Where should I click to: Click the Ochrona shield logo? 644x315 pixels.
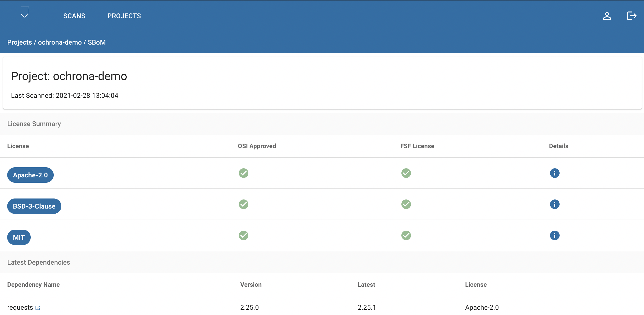(x=24, y=12)
